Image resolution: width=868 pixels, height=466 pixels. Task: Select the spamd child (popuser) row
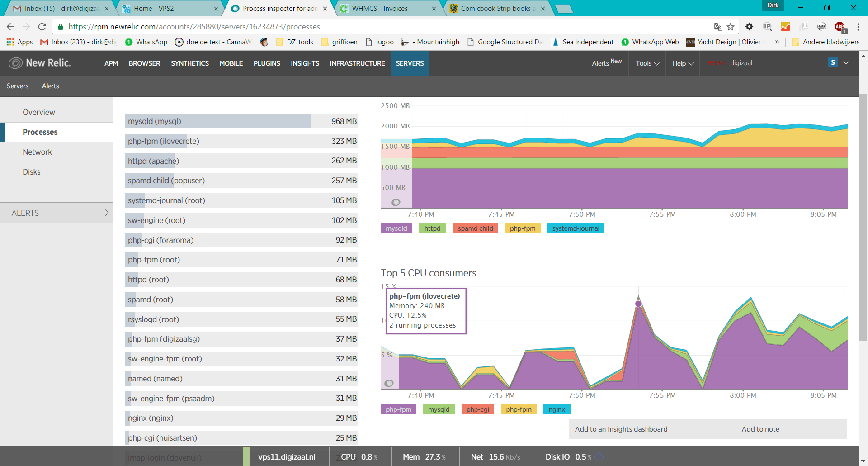pyautogui.click(x=241, y=181)
